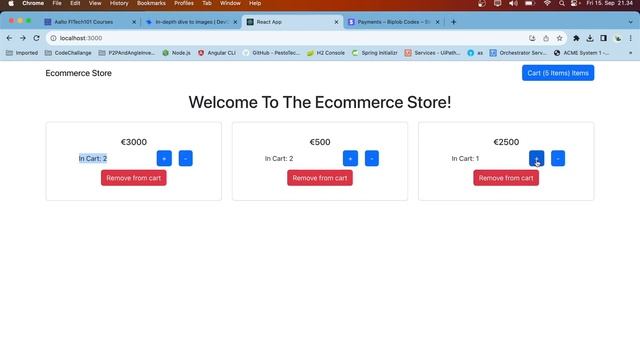
Task: View site information icon in address bar
Action: click(53, 38)
